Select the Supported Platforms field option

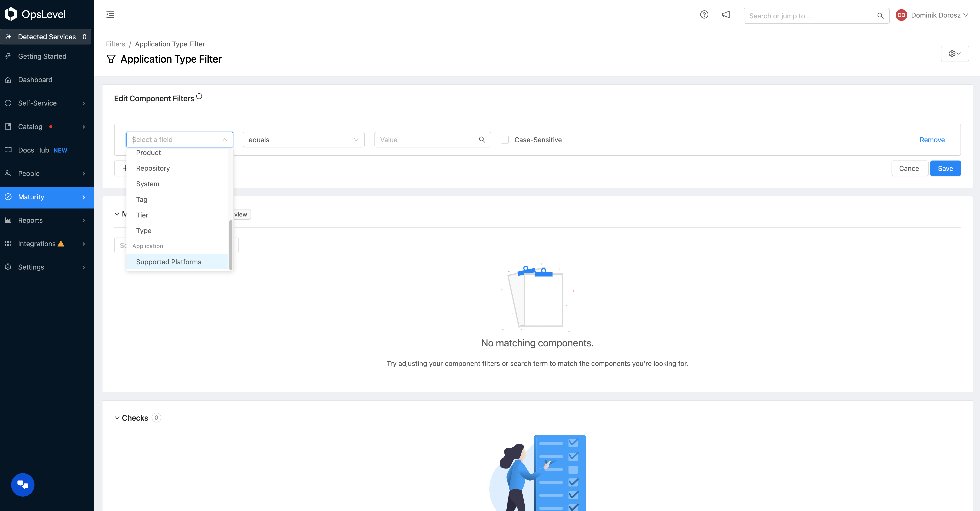[x=169, y=261]
